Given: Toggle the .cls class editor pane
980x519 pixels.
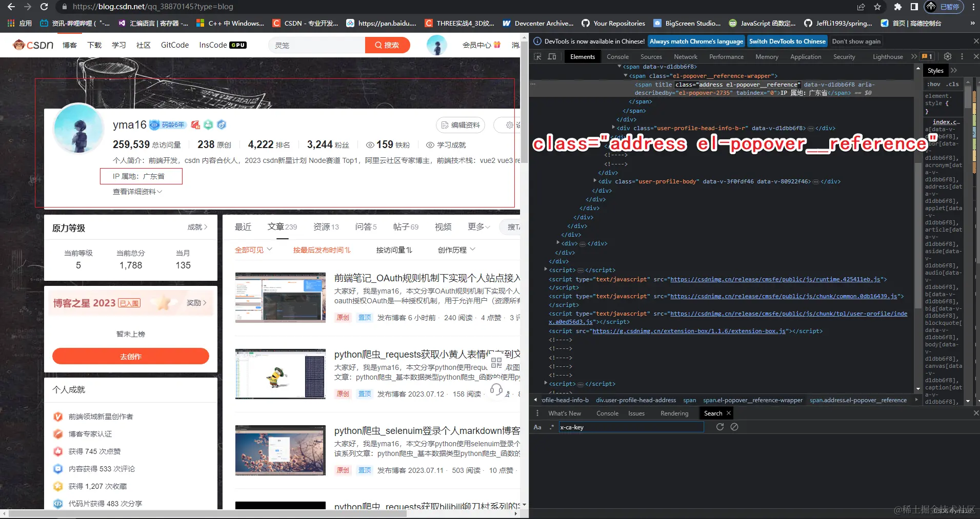Looking at the screenshot, I should coord(953,84).
